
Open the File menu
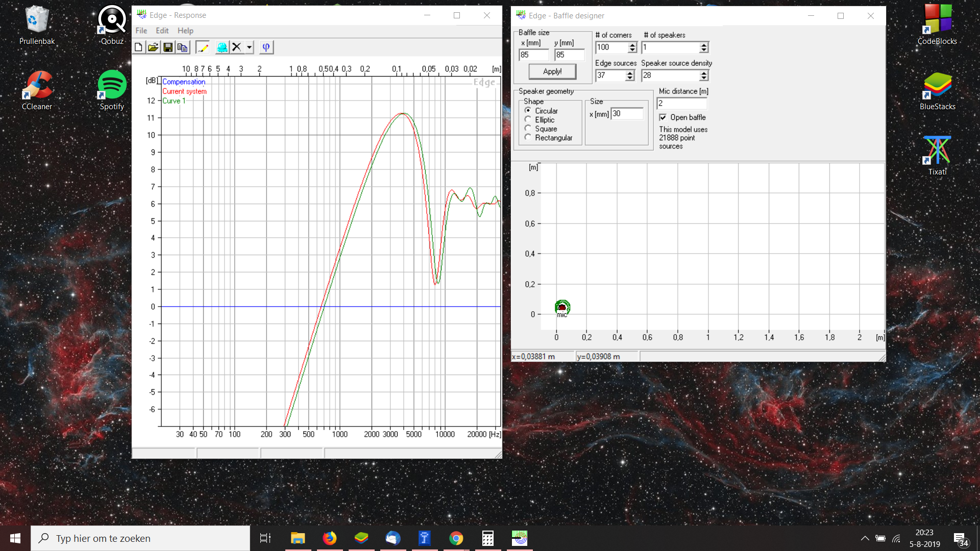[141, 31]
